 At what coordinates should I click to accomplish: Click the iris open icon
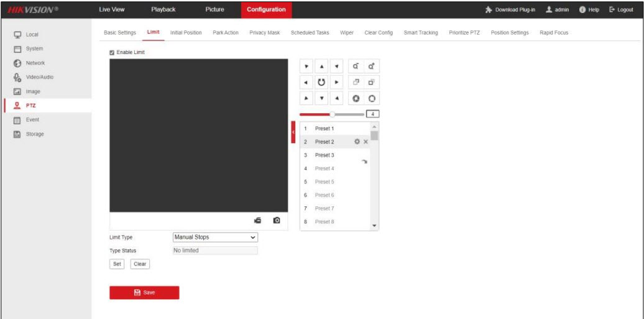pyautogui.click(x=371, y=98)
